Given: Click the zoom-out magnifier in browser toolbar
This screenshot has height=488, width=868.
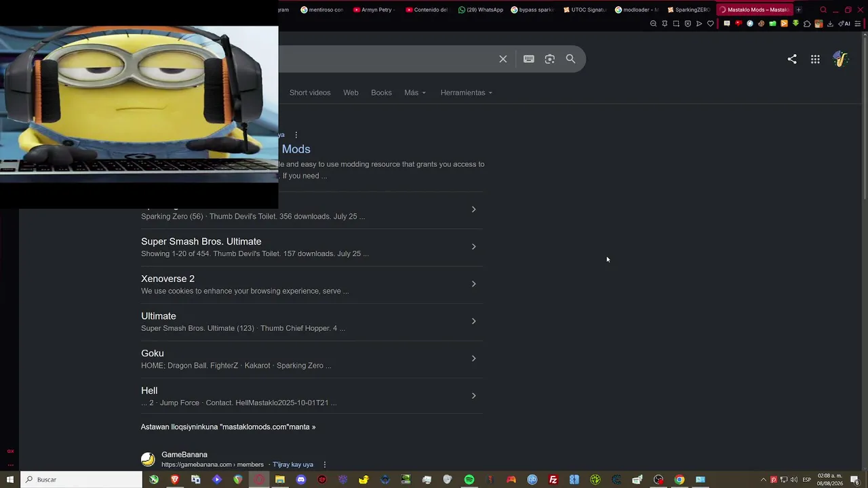Looking at the screenshot, I should 653,24.
